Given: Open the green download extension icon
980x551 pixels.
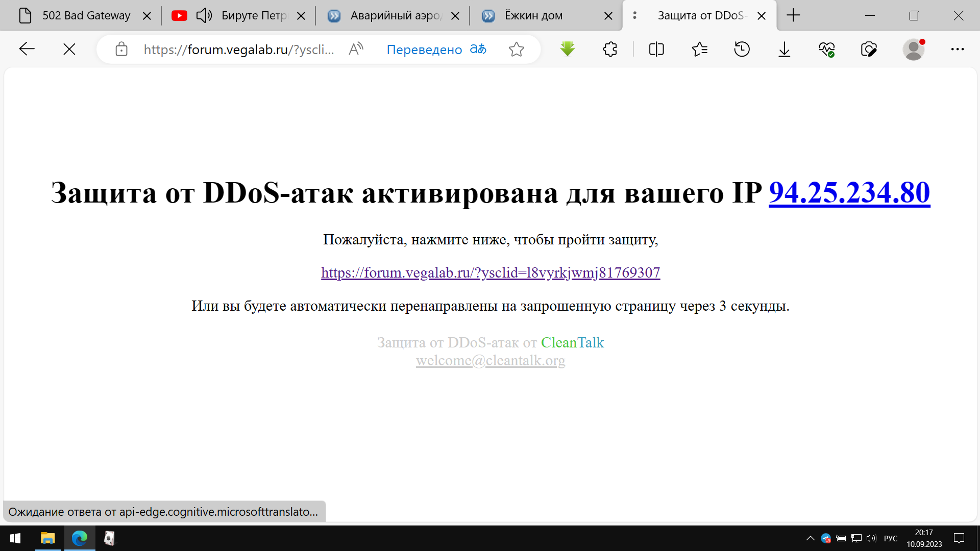Looking at the screenshot, I should click(568, 49).
